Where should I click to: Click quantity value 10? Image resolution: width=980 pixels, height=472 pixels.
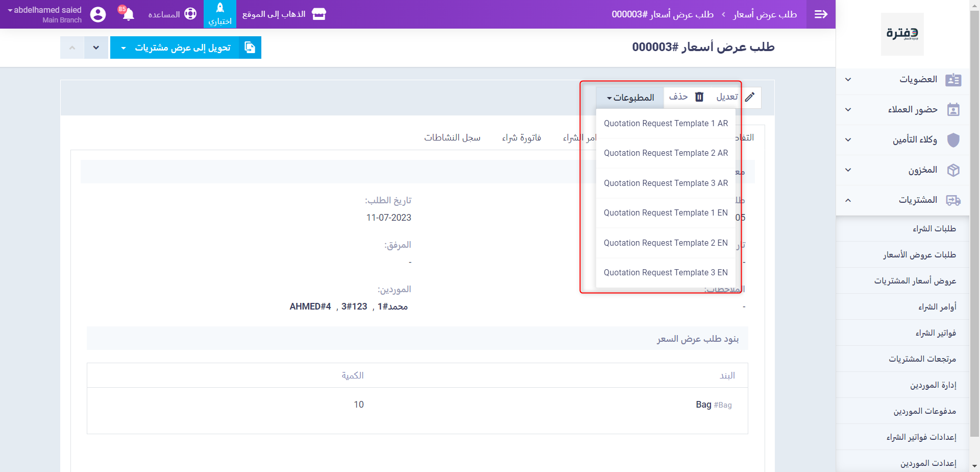[x=359, y=405]
